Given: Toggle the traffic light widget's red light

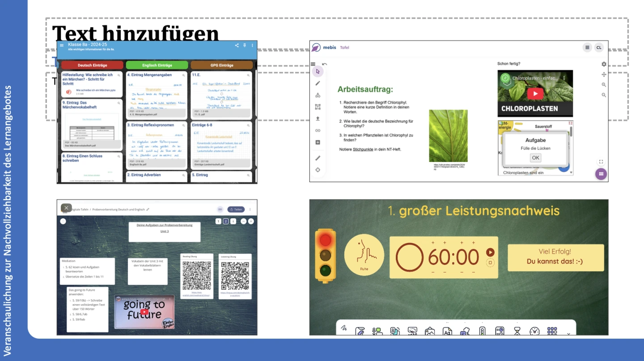Looking at the screenshot, I should point(325,240).
